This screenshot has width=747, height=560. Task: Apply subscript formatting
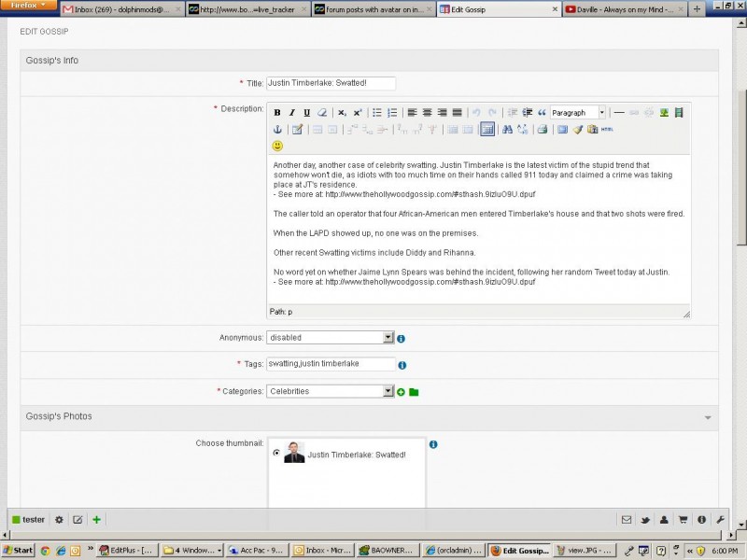pos(342,113)
